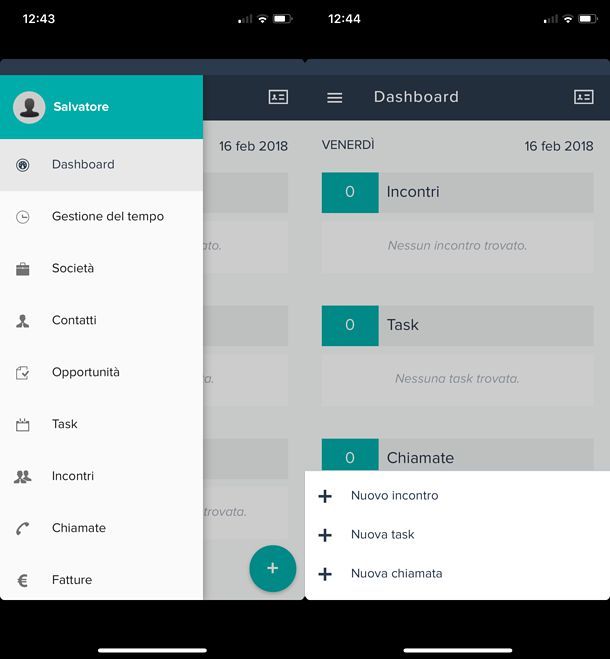The image size is (610, 659).
Task: Tap the VENERDÌ day label
Action: [348, 145]
